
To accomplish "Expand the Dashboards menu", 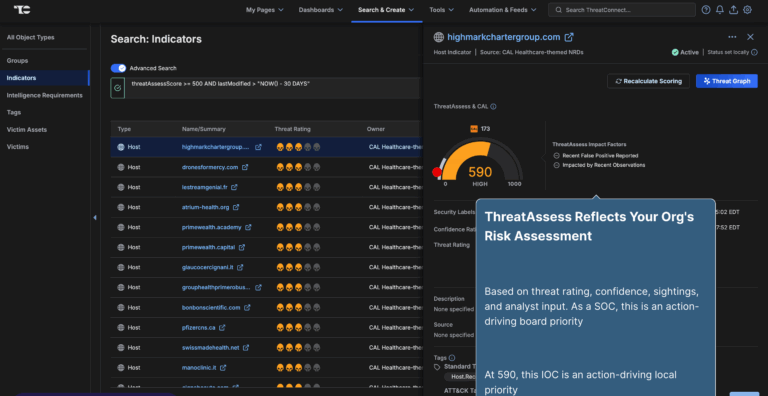I will click(x=321, y=10).
